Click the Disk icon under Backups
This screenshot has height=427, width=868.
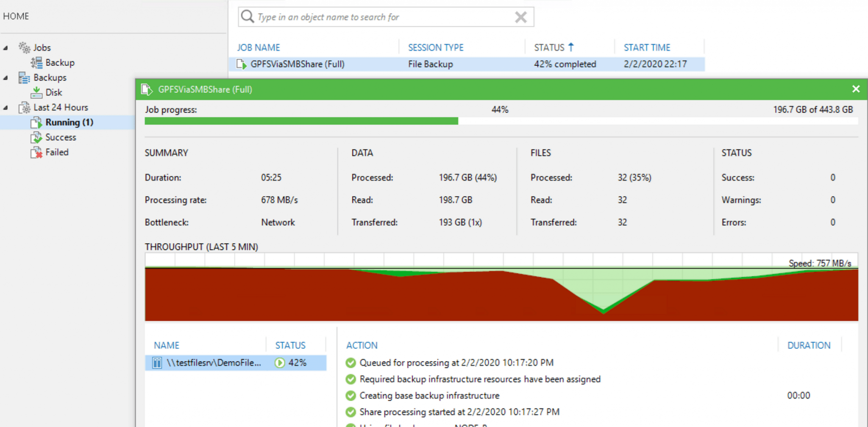[37, 92]
